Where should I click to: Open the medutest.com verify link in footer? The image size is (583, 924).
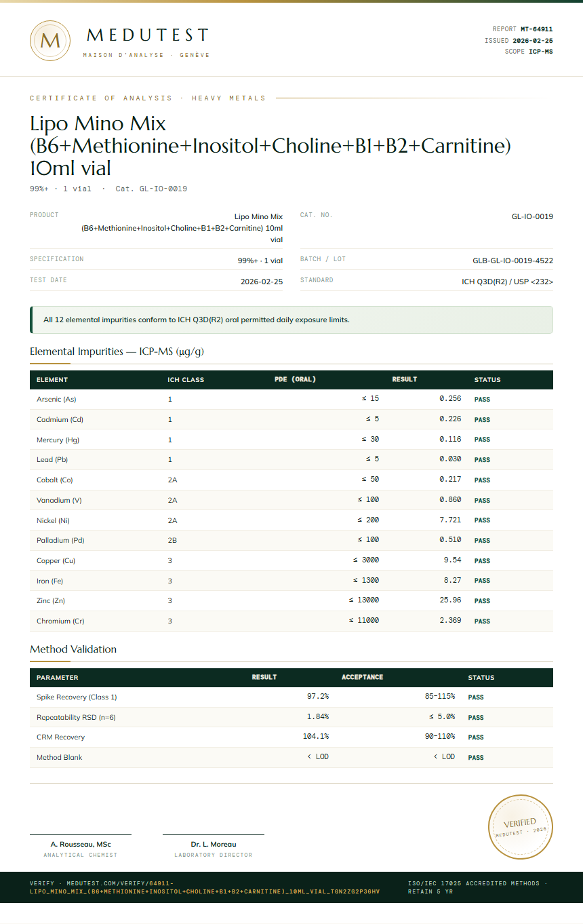tap(204, 887)
